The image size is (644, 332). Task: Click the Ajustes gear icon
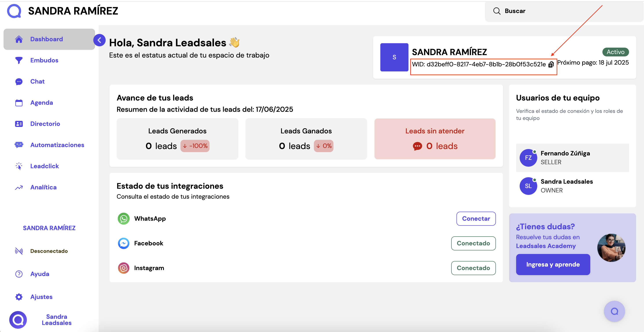coord(19,297)
